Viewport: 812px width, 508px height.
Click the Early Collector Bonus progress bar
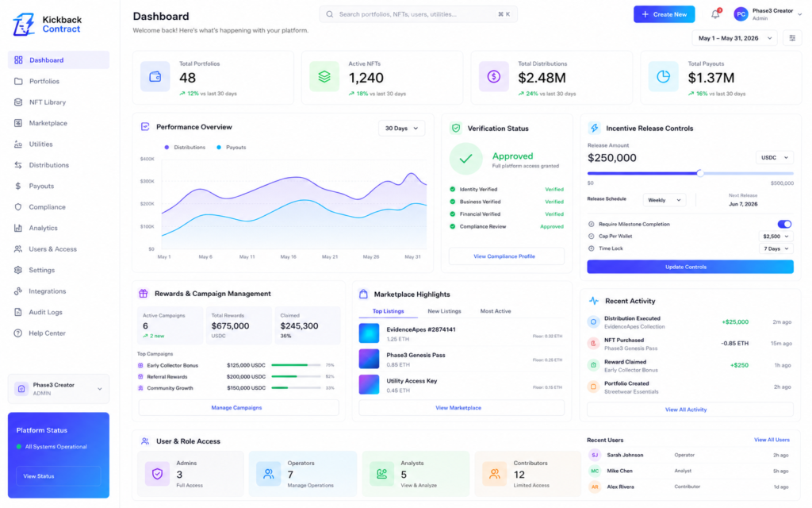click(295, 365)
